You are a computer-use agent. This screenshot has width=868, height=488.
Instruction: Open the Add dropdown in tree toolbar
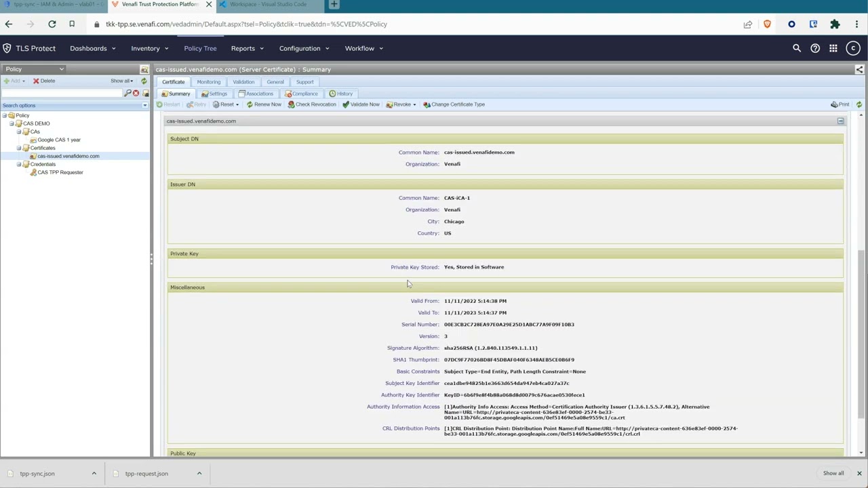coord(15,81)
